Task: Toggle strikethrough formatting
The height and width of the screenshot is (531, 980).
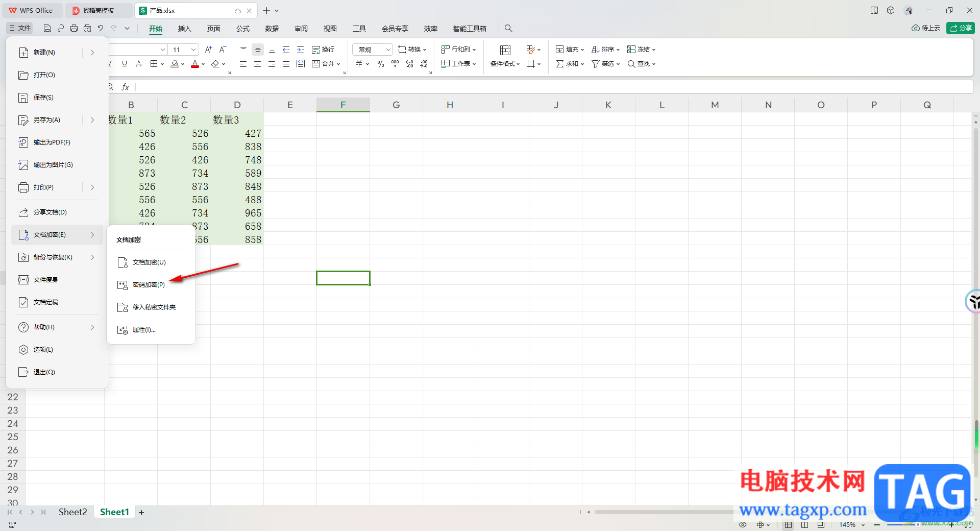Action: coord(139,64)
